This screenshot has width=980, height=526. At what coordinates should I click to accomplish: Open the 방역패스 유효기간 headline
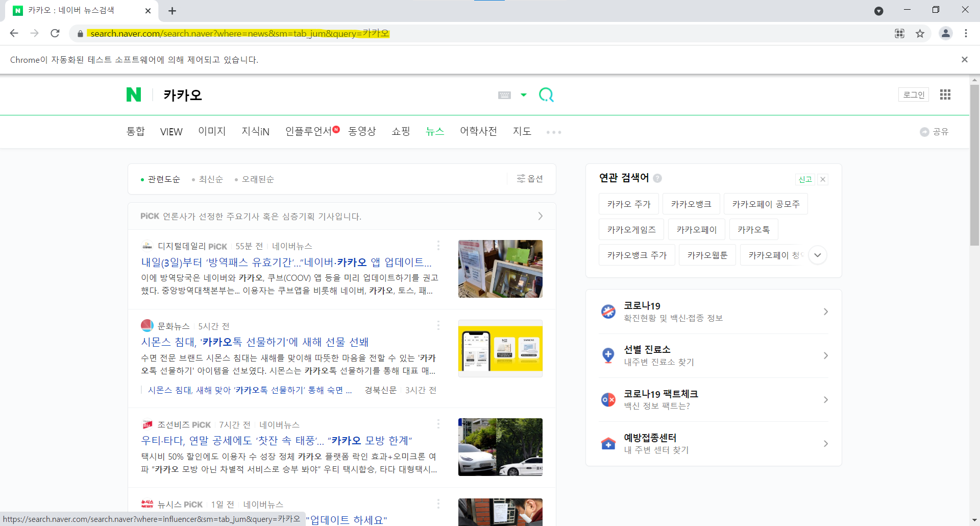(286, 262)
